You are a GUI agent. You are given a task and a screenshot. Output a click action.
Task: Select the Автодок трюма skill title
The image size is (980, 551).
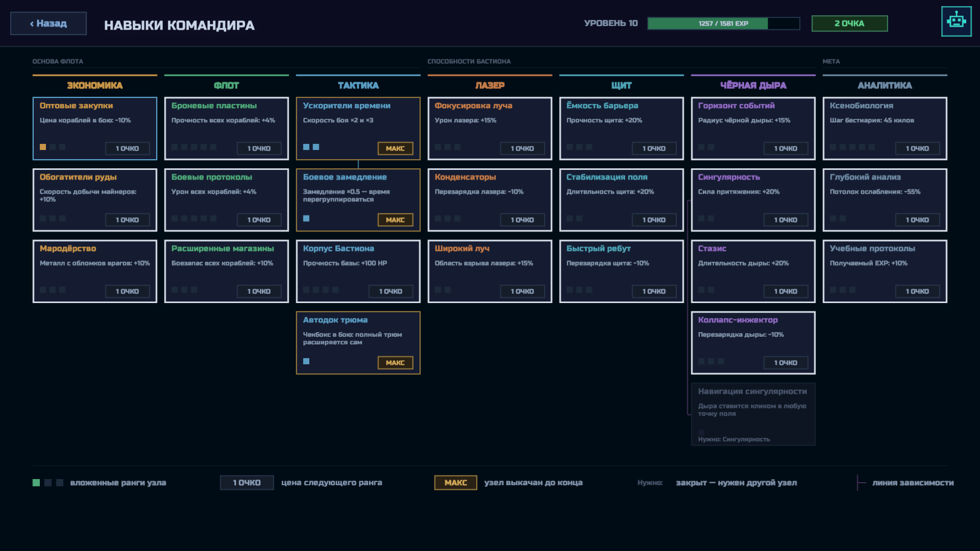coord(335,320)
